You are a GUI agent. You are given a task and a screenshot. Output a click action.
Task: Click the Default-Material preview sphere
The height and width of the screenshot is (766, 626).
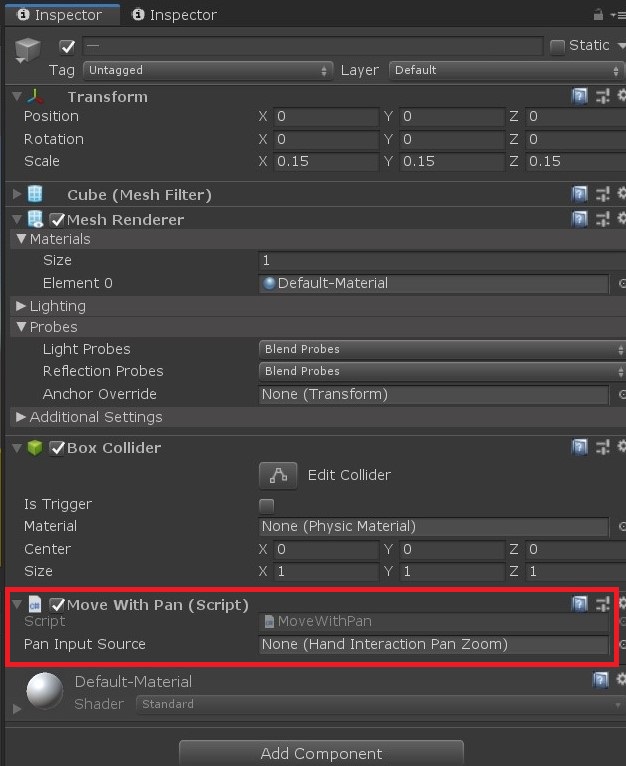click(x=44, y=691)
